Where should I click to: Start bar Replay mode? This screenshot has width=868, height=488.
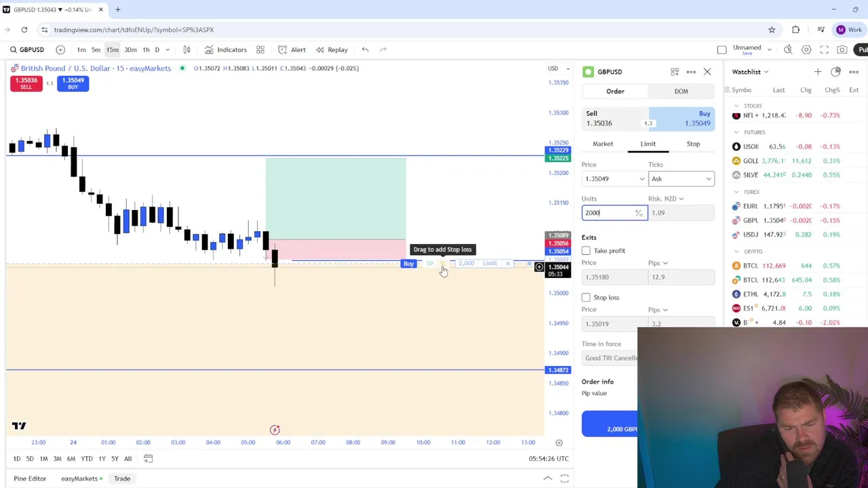(332, 49)
